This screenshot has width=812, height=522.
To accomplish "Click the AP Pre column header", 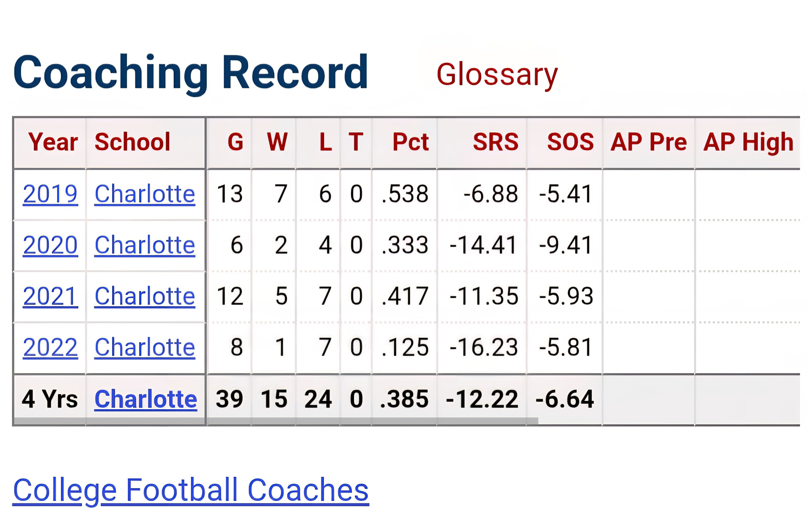I will point(648,142).
